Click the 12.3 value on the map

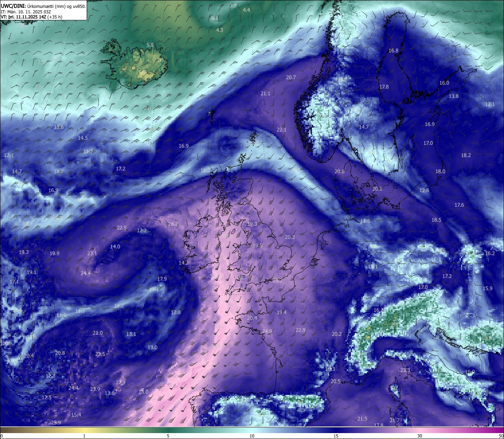point(50,376)
